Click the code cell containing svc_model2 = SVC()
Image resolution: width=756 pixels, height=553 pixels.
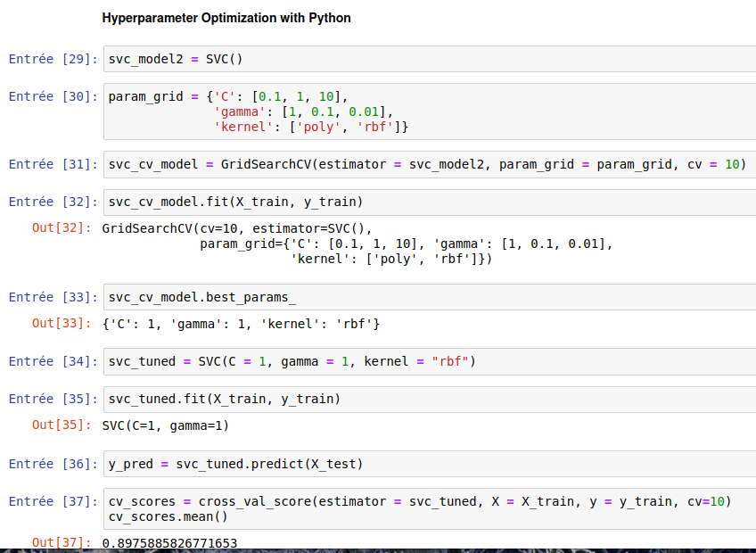[428, 60]
